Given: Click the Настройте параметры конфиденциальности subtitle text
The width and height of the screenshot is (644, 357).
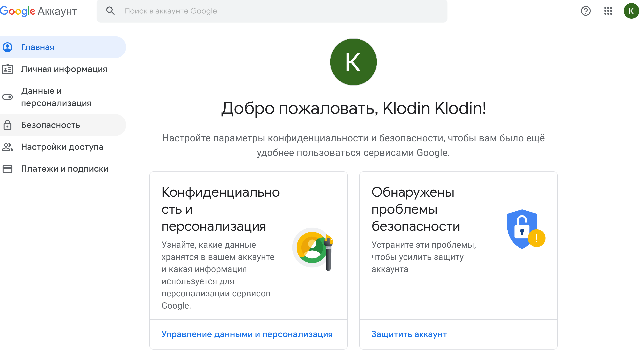Looking at the screenshot, I should pyautogui.click(x=353, y=145).
